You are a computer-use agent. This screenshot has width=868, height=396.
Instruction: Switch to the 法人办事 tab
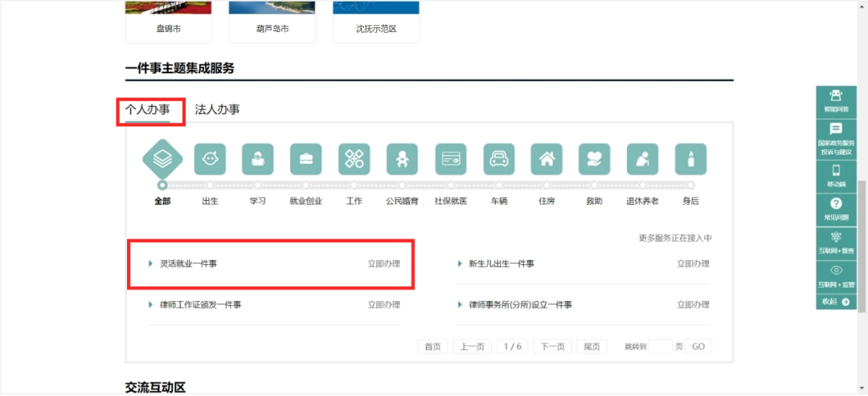[217, 110]
